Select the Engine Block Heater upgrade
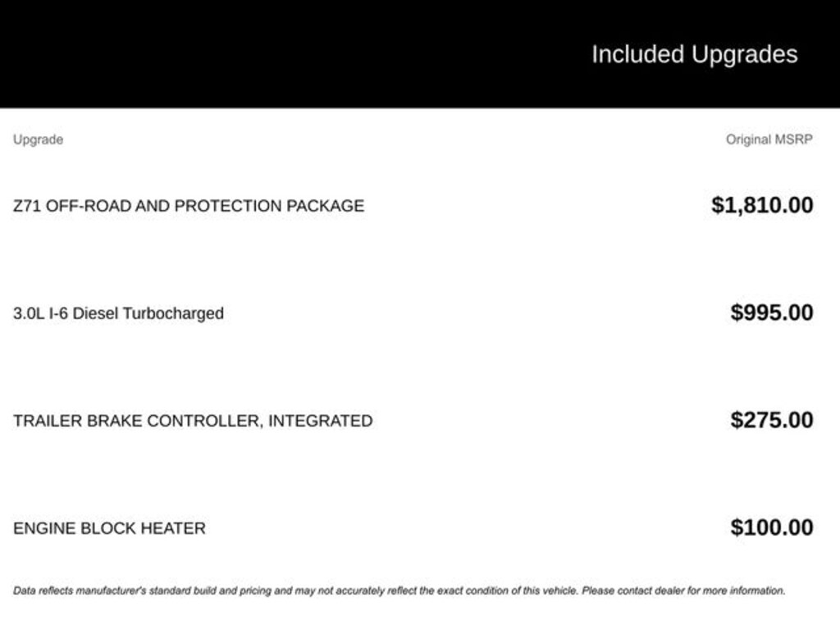Screen dimensions: 840x630 coord(109,528)
